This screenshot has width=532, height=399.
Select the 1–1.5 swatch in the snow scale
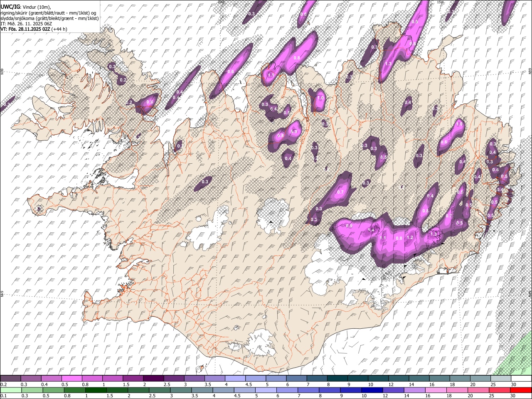click(x=113, y=378)
